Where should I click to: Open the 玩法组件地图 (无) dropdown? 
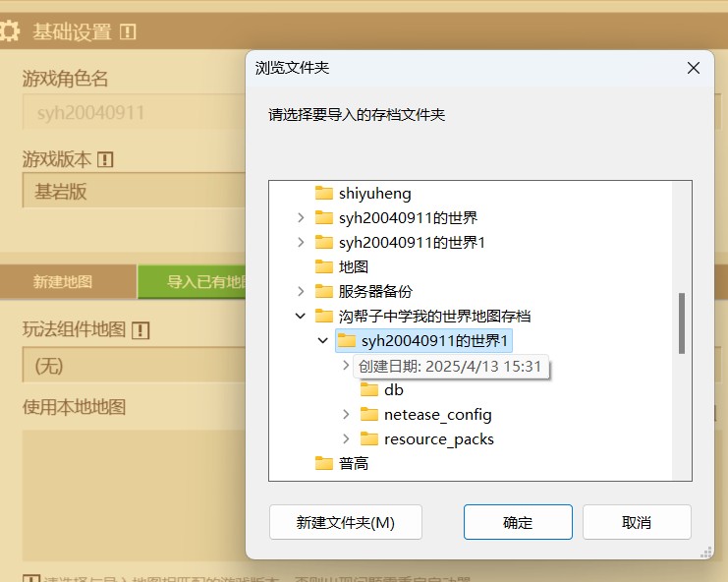click(133, 365)
